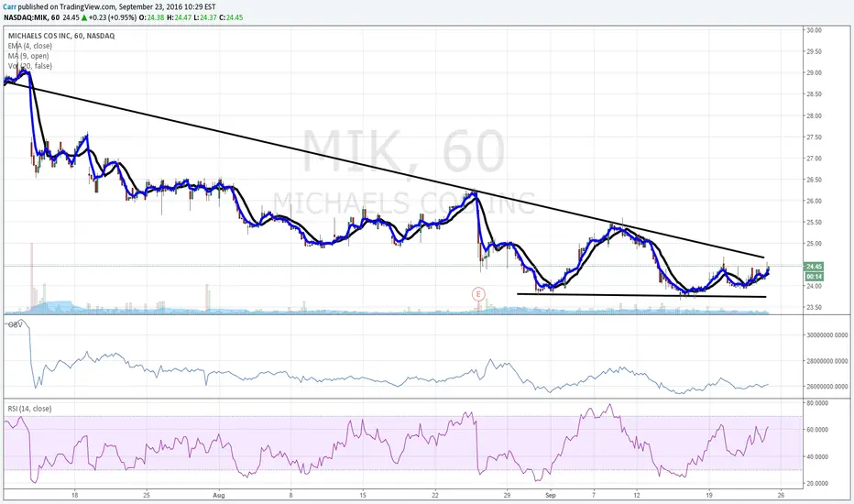Click the 26000000.0000 OBV axis label

click(827, 387)
